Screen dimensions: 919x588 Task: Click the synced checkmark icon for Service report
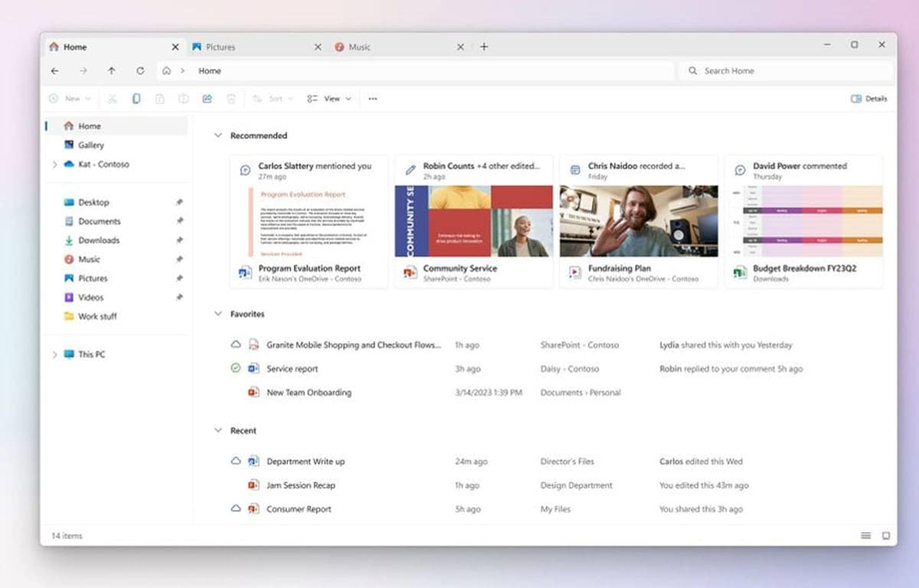tap(236, 368)
